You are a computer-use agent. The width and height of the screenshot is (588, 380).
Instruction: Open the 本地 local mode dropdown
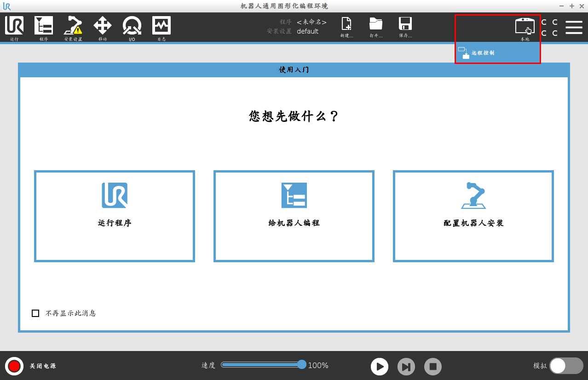point(525,28)
